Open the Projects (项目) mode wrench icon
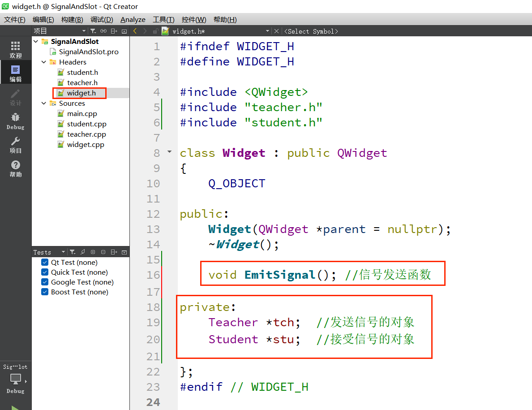The image size is (532, 410). (16, 145)
